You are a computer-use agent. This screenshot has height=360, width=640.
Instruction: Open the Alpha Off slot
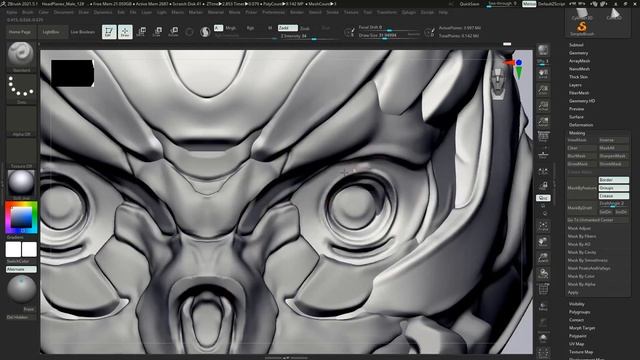click(21, 121)
